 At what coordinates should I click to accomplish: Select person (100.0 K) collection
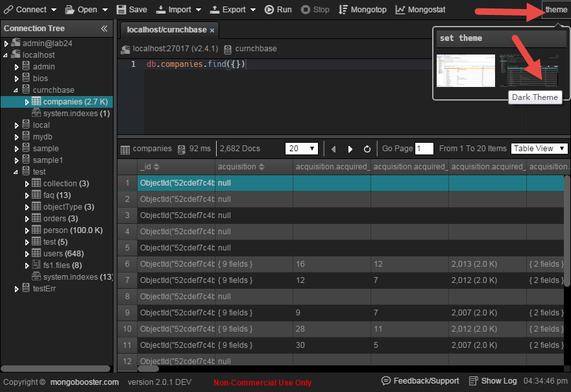coord(73,230)
